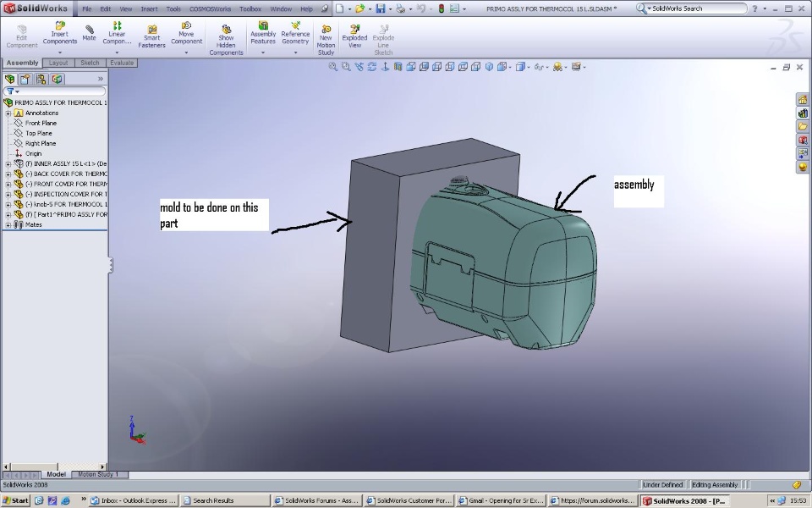This screenshot has height=508, width=812.
Task: Expand the FRONT COVER component node
Action: pos(8,184)
